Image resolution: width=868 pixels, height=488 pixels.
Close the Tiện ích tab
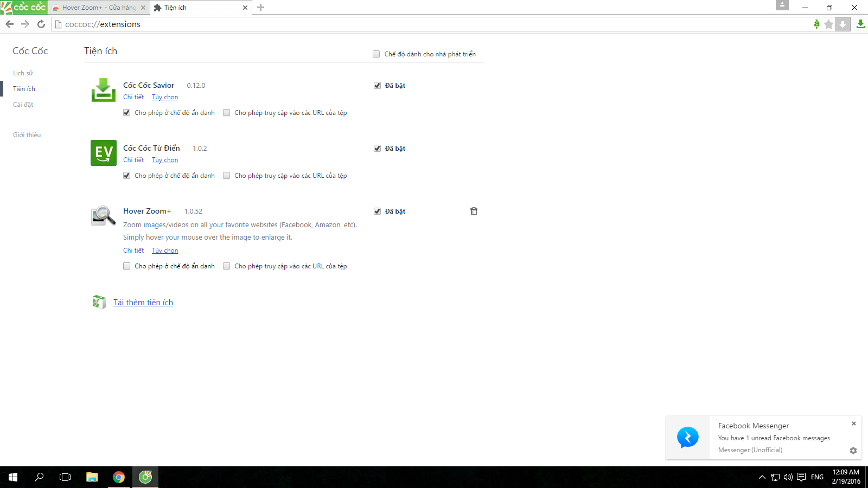point(245,8)
